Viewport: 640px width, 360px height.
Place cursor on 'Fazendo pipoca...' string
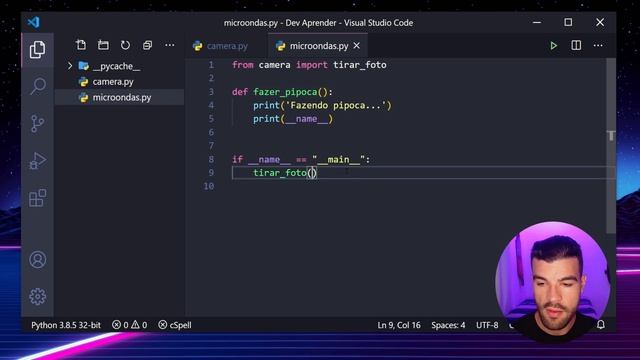(x=336, y=106)
